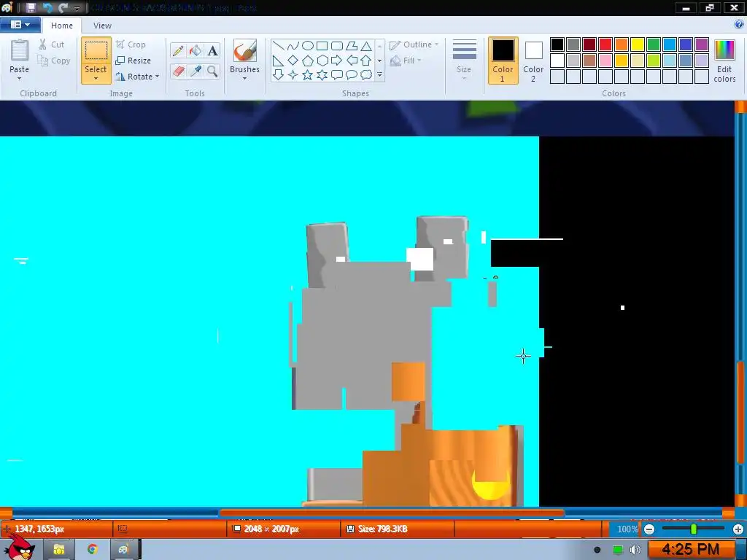747x560 pixels.
Task: Select the Pencil tool
Action: [x=178, y=50]
